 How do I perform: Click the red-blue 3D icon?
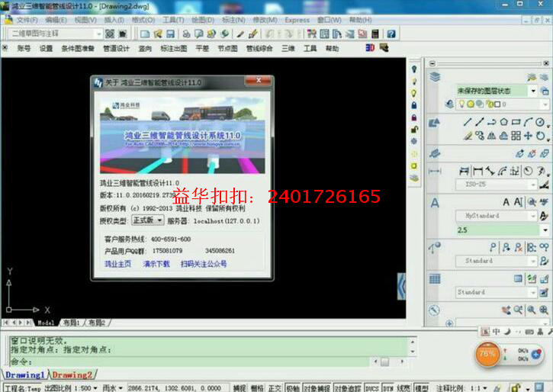point(370,47)
